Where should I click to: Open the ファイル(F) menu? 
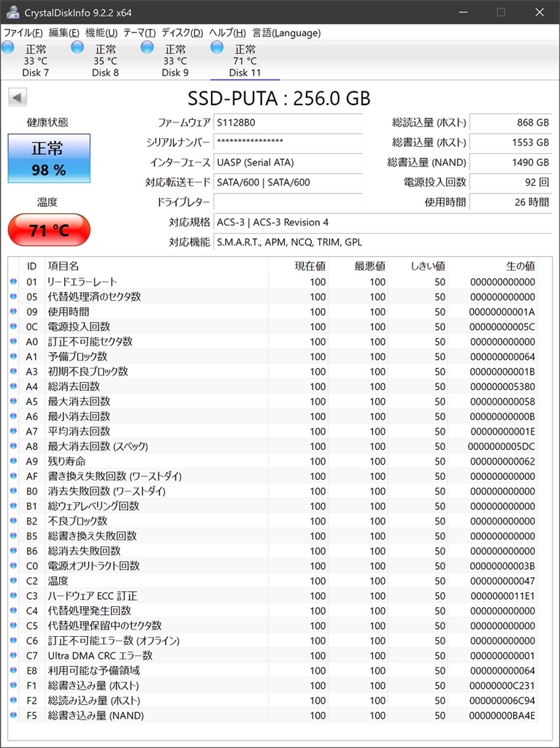pos(23,33)
